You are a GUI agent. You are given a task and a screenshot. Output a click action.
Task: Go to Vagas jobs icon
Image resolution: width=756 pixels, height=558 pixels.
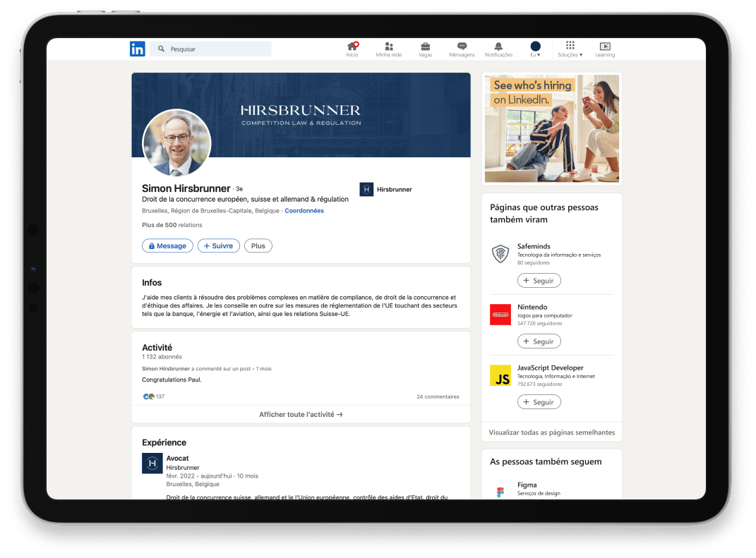[x=425, y=47]
